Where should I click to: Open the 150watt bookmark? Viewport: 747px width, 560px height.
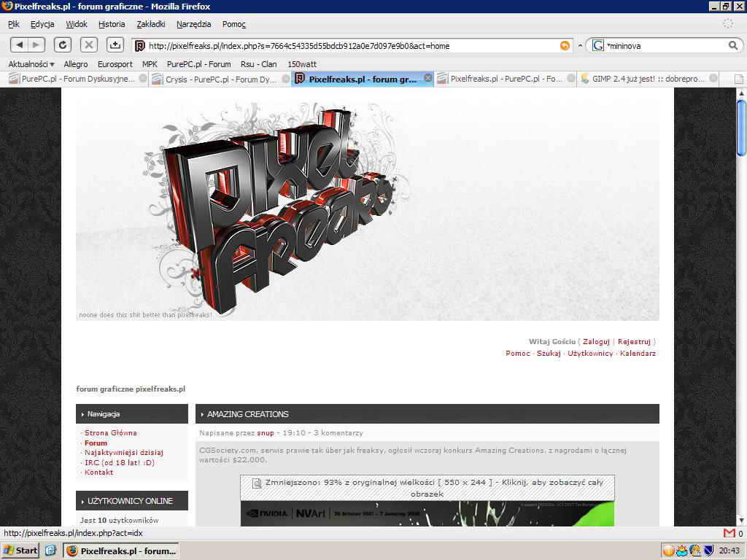[x=302, y=64]
